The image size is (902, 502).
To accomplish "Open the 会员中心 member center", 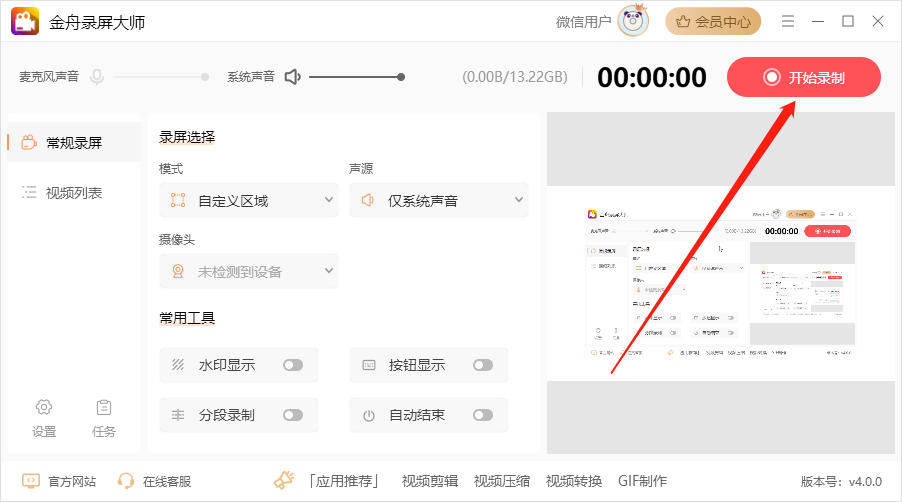I will [x=713, y=21].
